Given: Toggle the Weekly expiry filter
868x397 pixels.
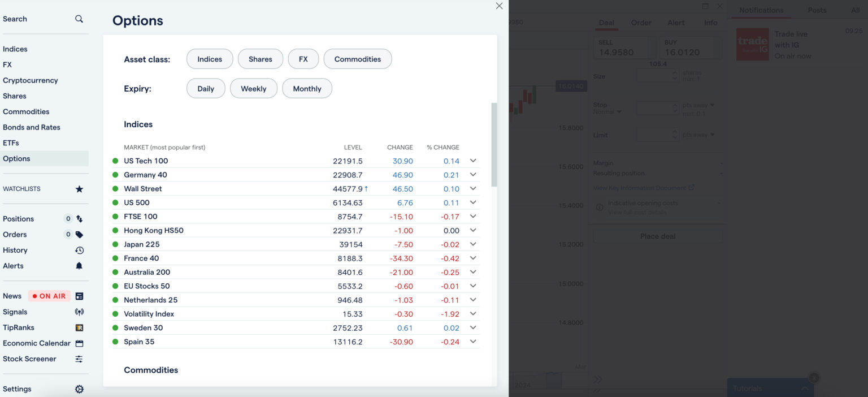Looking at the screenshot, I should point(254,88).
